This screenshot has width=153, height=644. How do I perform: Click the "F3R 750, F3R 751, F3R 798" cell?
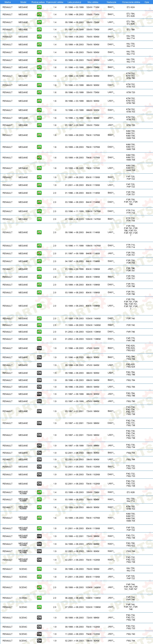[130, 202]
